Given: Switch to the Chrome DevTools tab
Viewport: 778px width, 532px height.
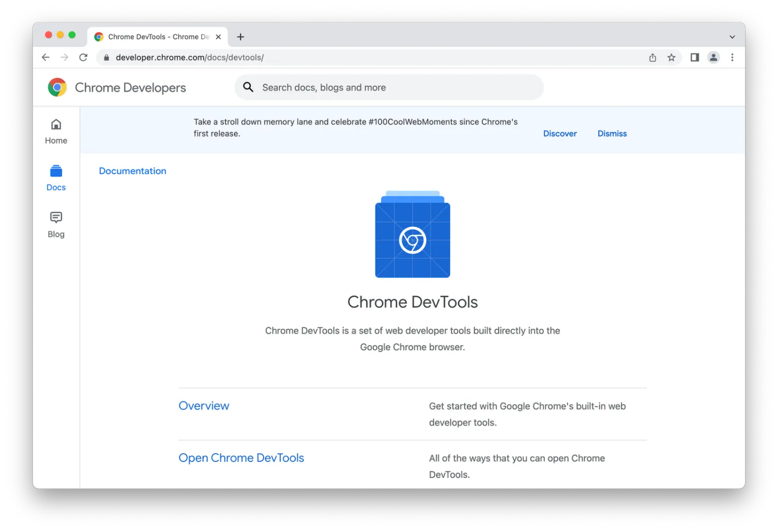Looking at the screenshot, I should click(156, 37).
